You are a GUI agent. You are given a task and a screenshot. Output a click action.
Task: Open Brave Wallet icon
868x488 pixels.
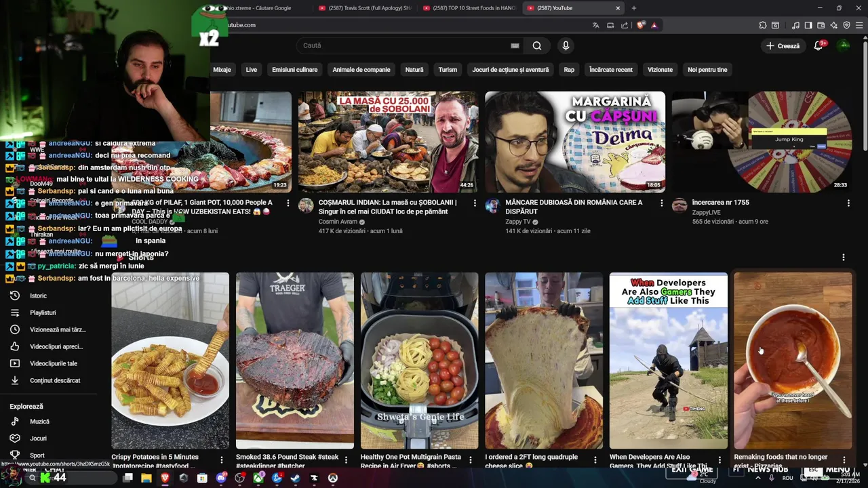coord(821,25)
